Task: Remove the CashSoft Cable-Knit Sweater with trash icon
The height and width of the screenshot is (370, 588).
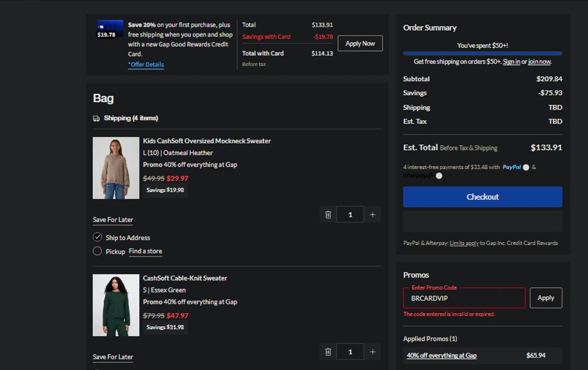Action: pos(328,352)
